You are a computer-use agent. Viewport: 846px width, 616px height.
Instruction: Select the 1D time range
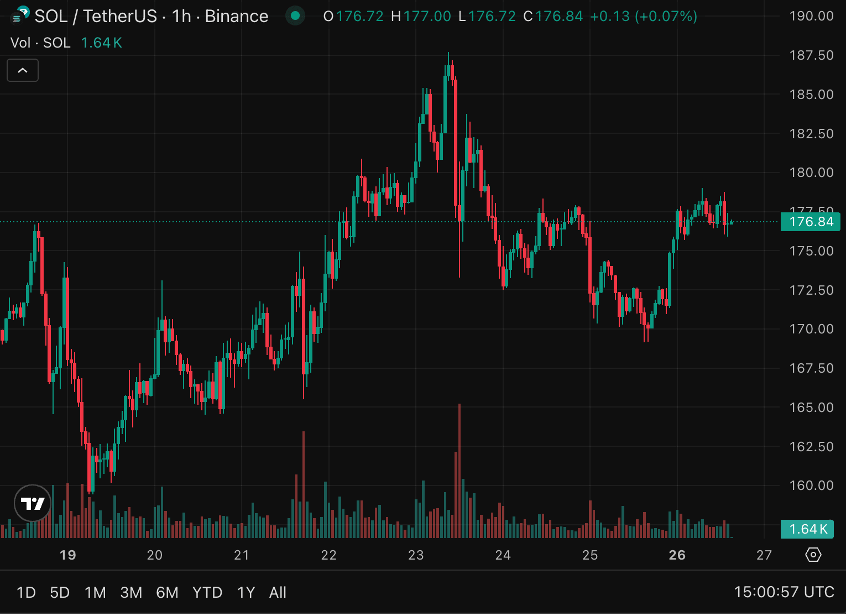26,593
